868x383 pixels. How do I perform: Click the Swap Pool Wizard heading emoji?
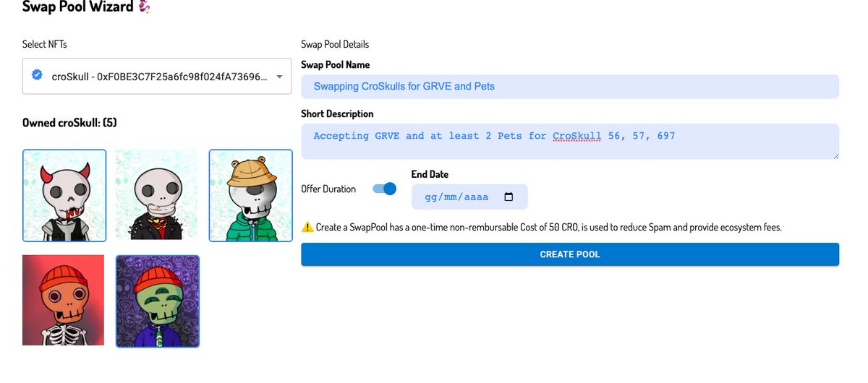[143, 7]
